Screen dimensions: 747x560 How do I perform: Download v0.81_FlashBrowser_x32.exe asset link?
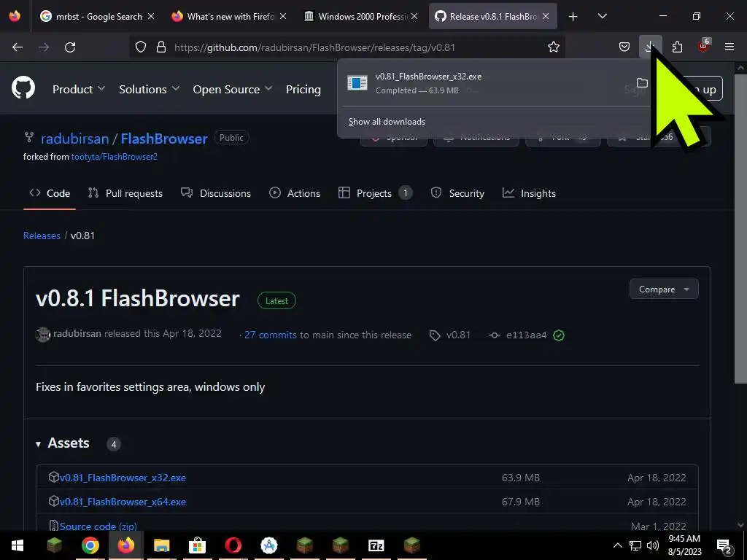(123, 478)
